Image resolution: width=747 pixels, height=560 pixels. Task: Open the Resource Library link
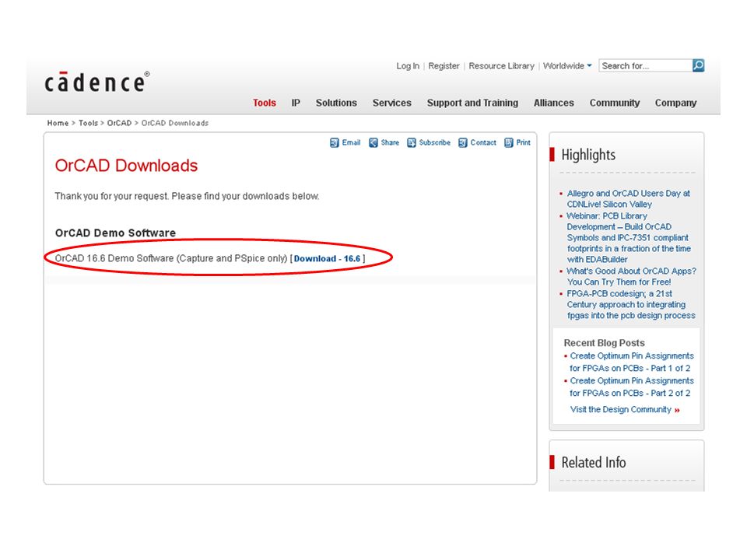point(501,65)
